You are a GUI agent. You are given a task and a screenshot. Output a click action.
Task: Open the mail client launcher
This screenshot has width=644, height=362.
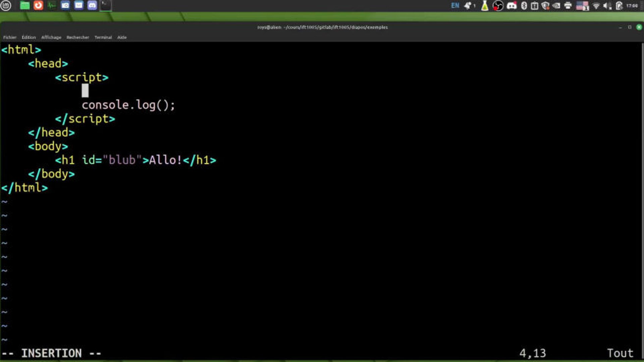(x=79, y=5)
